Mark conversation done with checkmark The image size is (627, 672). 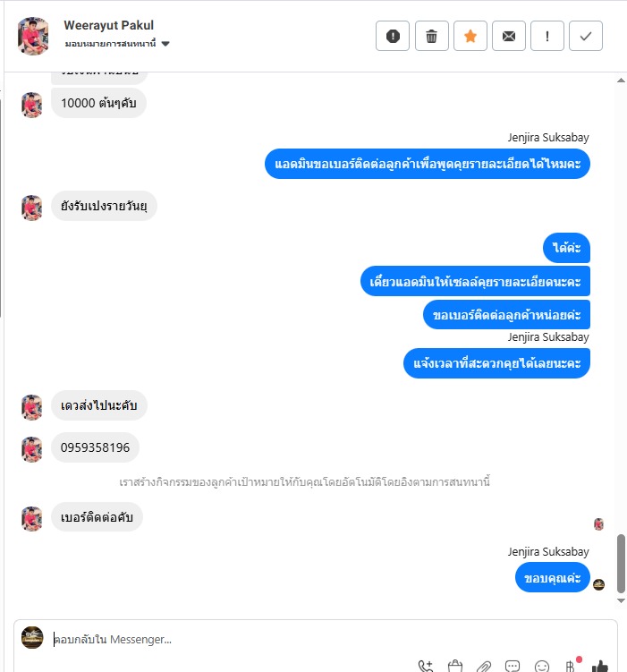[x=586, y=36]
